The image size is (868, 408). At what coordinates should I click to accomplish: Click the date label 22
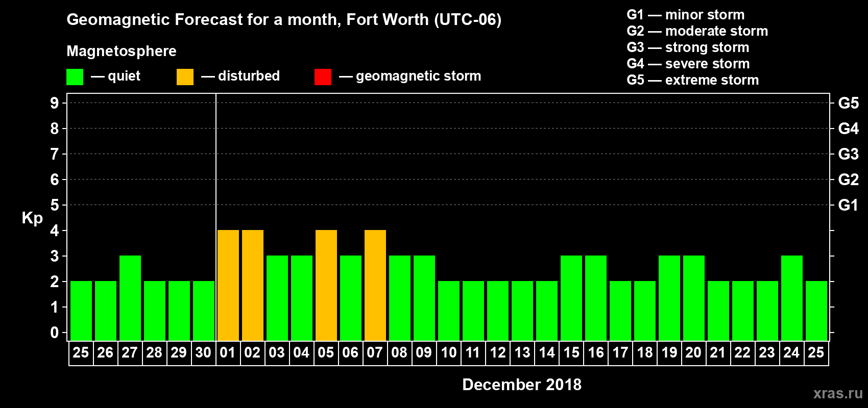[x=742, y=352]
